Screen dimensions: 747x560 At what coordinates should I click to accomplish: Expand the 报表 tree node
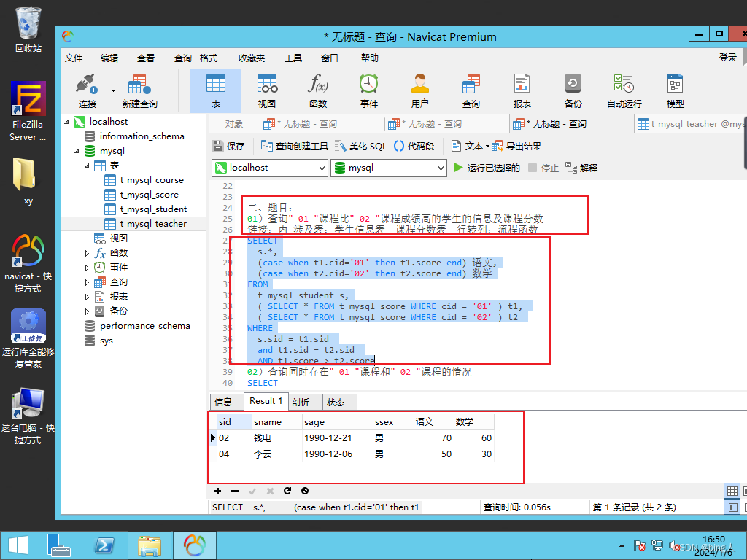tap(87, 297)
